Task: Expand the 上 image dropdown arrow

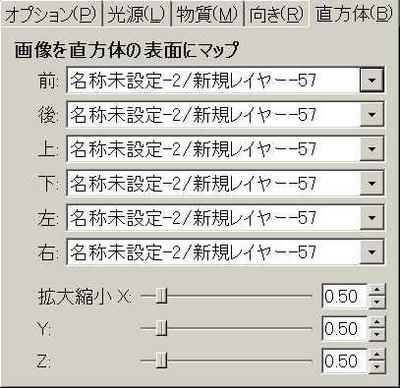Action: [371, 149]
